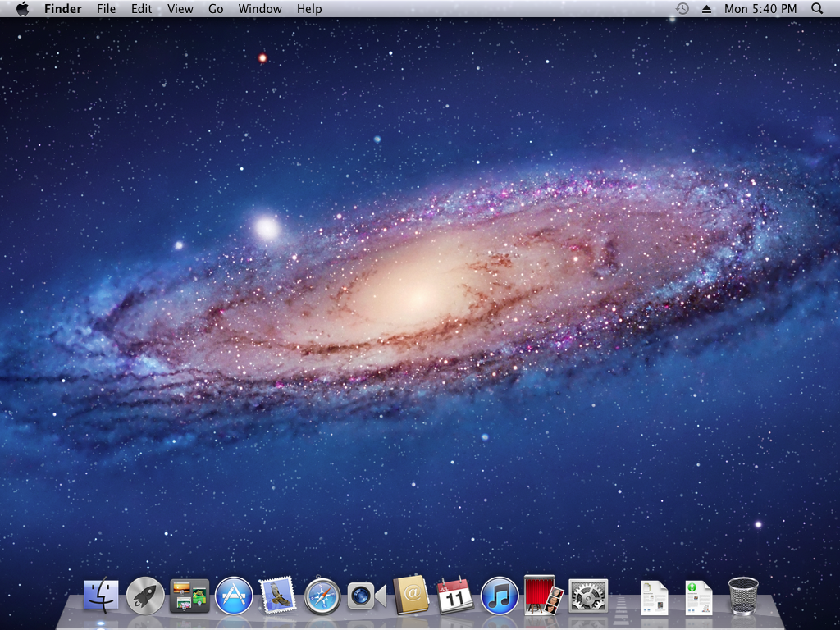Click the Eject icon in menu bar
This screenshot has width=840, height=630.
point(707,9)
